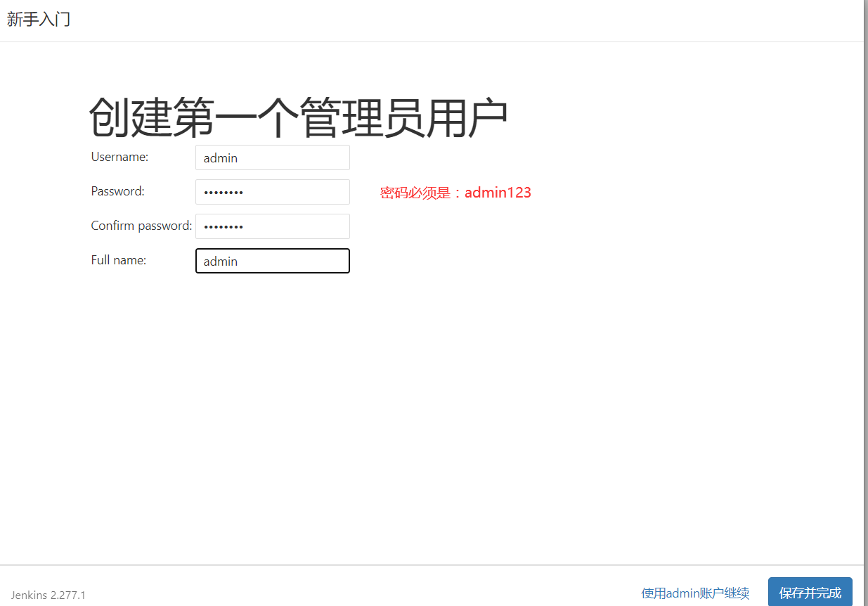This screenshot has width=868, height=606.
Task: Click the 新手入门 header title
Action: [39, 20]
